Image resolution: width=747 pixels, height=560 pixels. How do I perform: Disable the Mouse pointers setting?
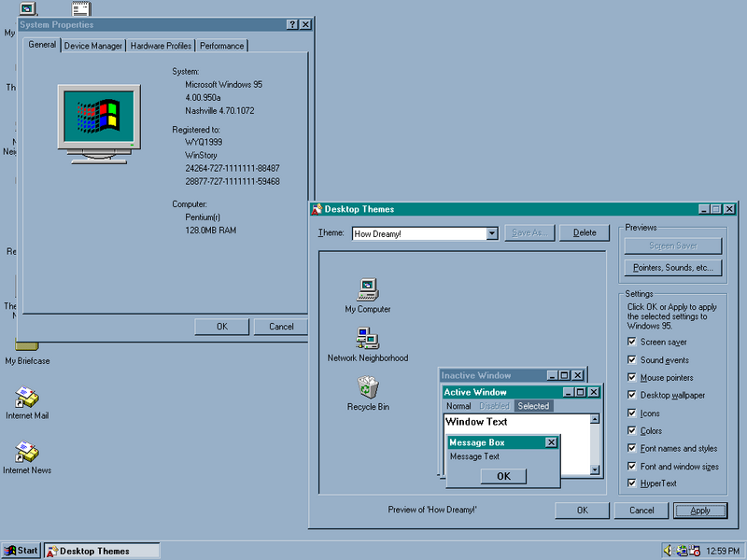(632, 378)
